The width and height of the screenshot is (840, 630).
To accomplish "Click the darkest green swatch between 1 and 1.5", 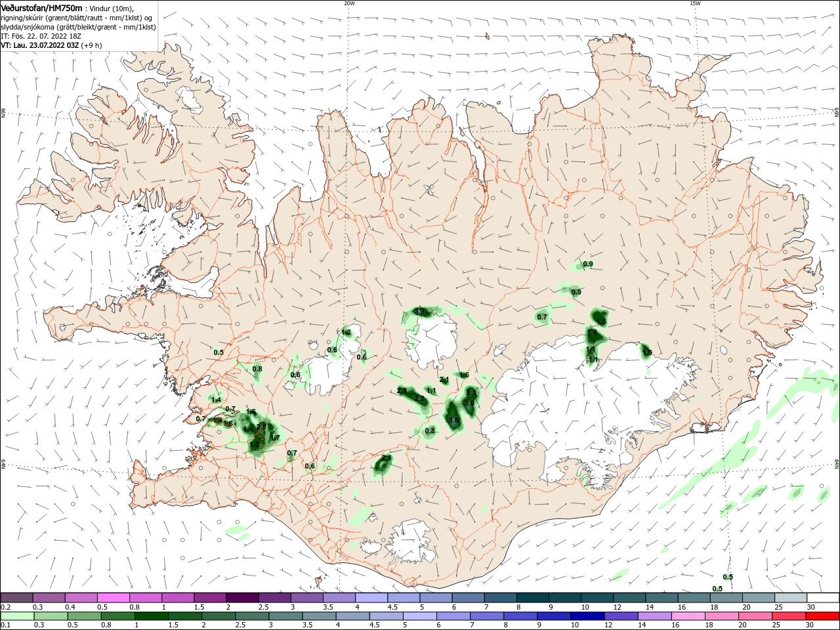I will [x=152, y=616].
